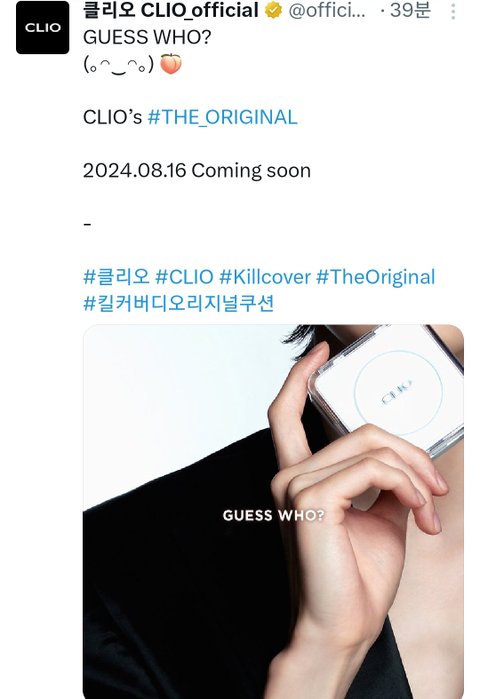
Task: Open the #클리오 hashtag
Action: [116, 277]
